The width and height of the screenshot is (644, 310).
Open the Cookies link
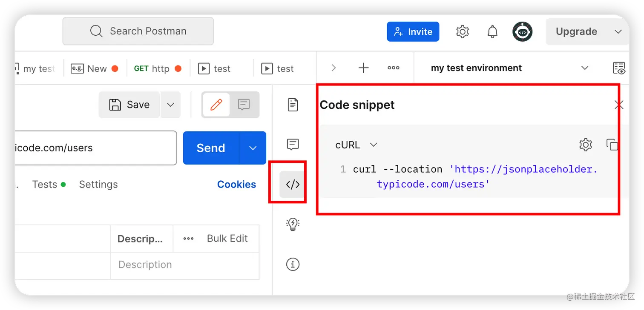[236, 185]
